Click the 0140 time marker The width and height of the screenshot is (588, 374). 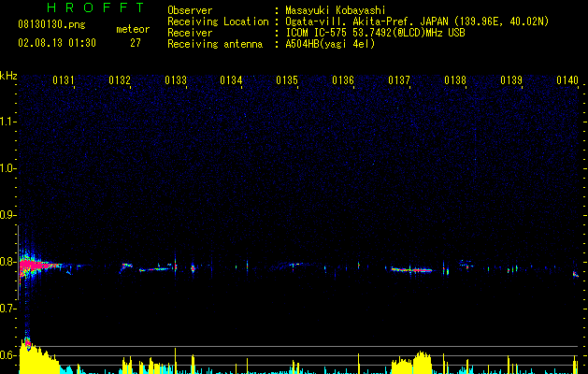(x=567, y=80)
